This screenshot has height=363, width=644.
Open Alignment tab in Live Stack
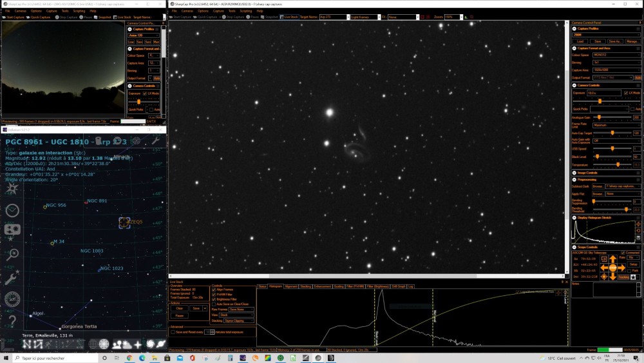291,286
